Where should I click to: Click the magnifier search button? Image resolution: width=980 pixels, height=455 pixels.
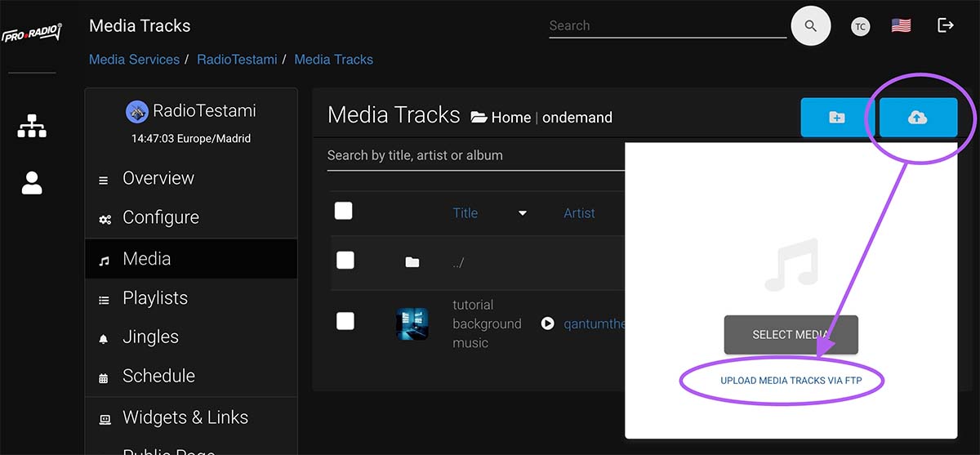click(810, 26)
